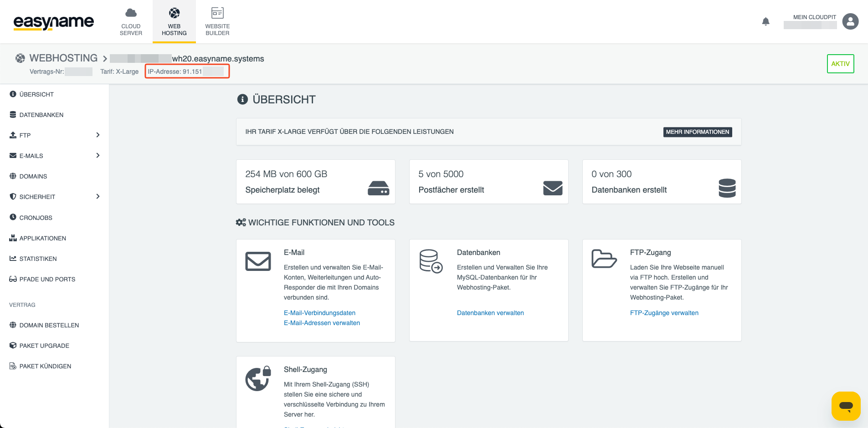The height and width of the screenshot is (428, 868).
Task: Select Paket Upgrade text in sidebar
Action: (44, 346)
